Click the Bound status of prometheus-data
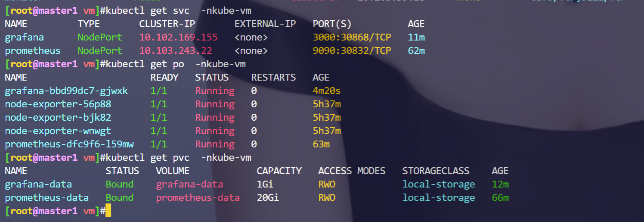The image size is (644, 222). pos(120,198)
